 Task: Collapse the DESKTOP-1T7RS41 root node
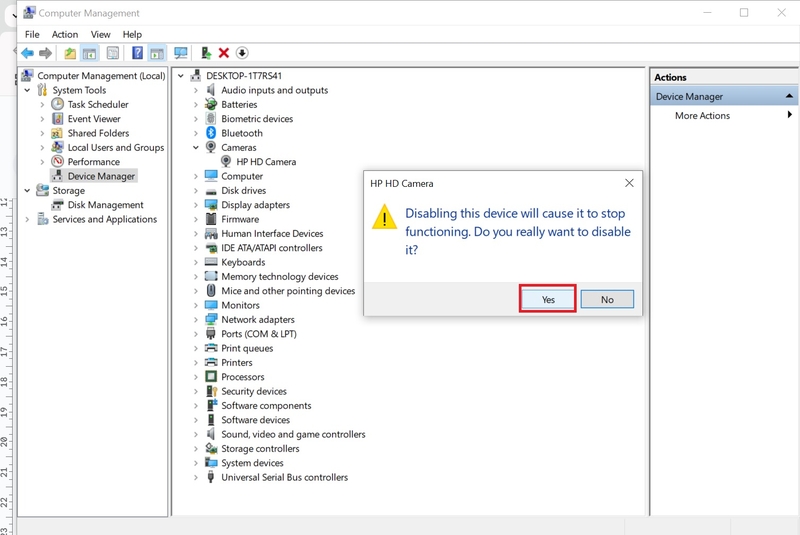181,76
